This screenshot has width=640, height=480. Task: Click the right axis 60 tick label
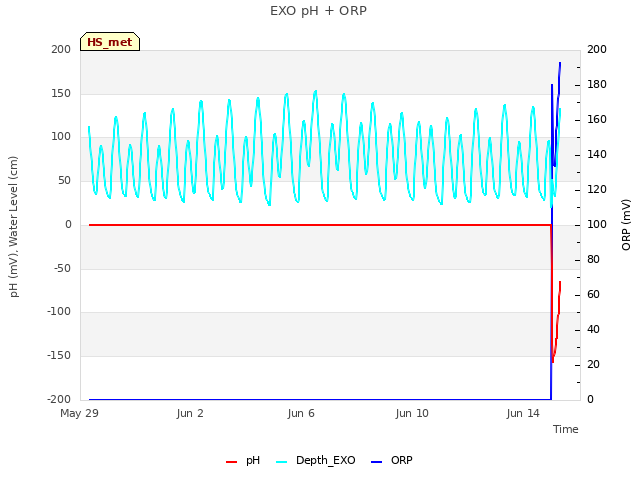(593, 295)
